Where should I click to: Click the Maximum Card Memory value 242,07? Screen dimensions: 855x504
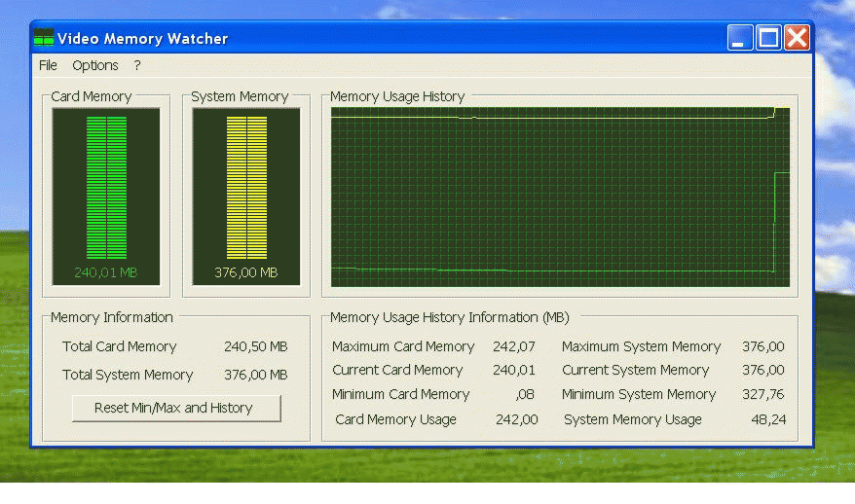514,346
